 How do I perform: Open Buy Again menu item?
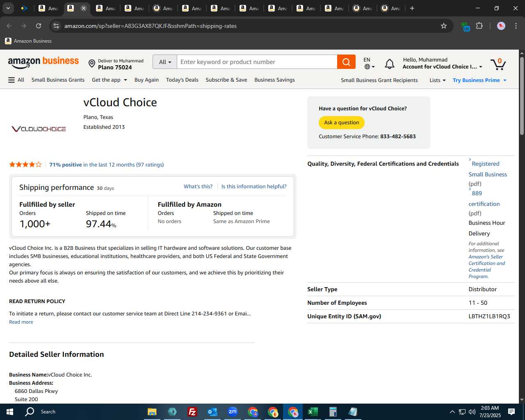(146, 80)
